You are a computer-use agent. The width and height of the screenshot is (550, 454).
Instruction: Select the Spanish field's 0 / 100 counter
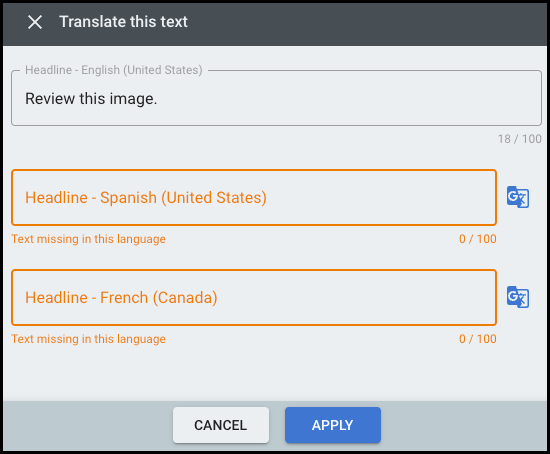tap(478, 239)
